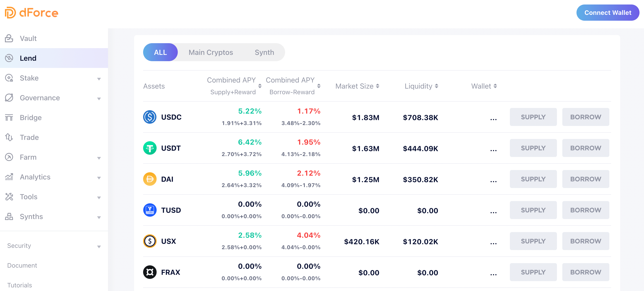Click the Lend sidebar icon
644x291 pixels.
tap(9, 58)
